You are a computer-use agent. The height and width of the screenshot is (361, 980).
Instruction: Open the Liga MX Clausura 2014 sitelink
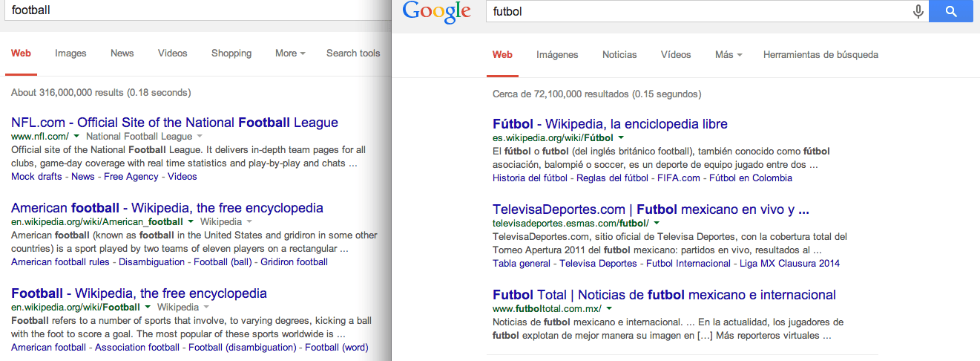pos(790,264)
